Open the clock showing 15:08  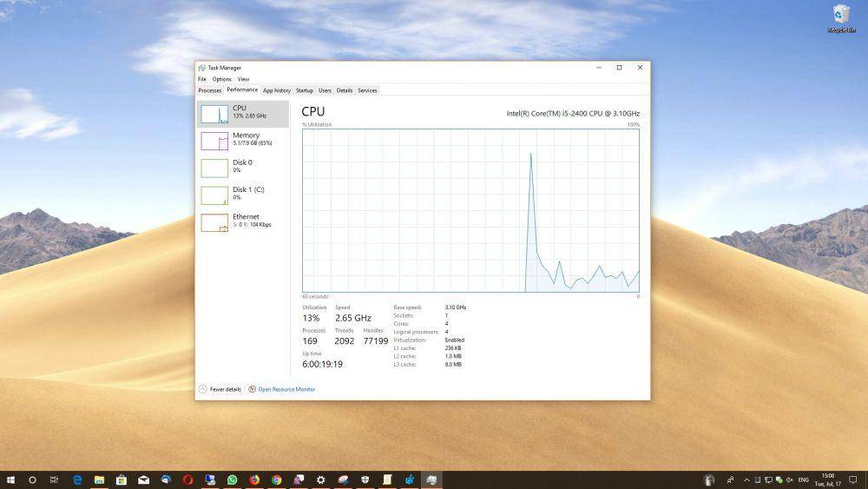click(827, 480)
